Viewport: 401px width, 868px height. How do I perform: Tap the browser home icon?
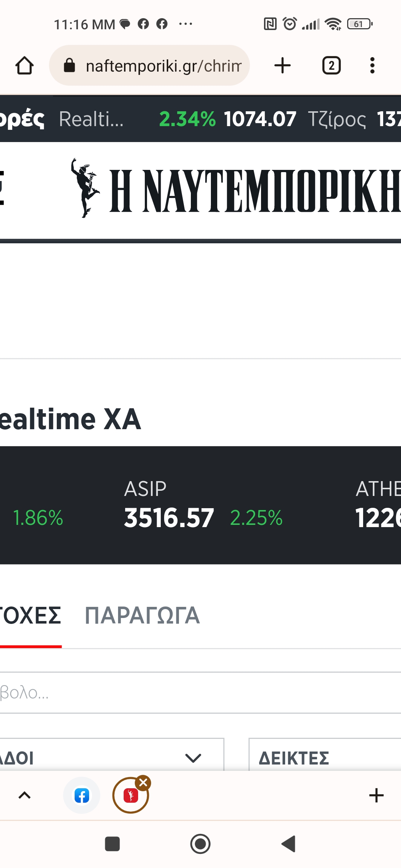[25, 66]
